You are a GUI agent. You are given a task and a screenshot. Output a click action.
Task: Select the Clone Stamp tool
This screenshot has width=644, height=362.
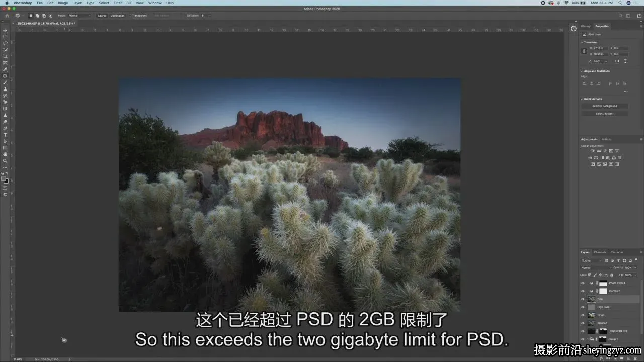click(5, 89)
